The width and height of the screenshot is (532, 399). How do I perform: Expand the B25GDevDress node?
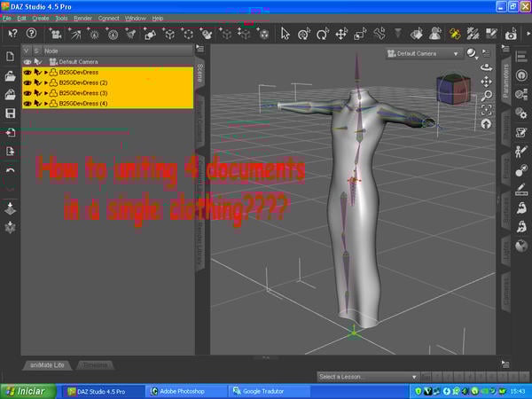click(46, 73)
